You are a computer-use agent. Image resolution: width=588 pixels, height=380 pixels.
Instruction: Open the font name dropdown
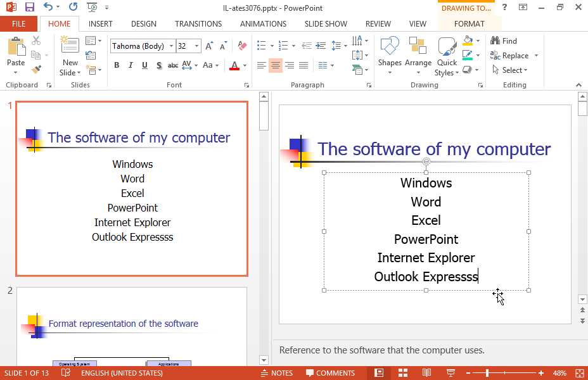[171, 46]
